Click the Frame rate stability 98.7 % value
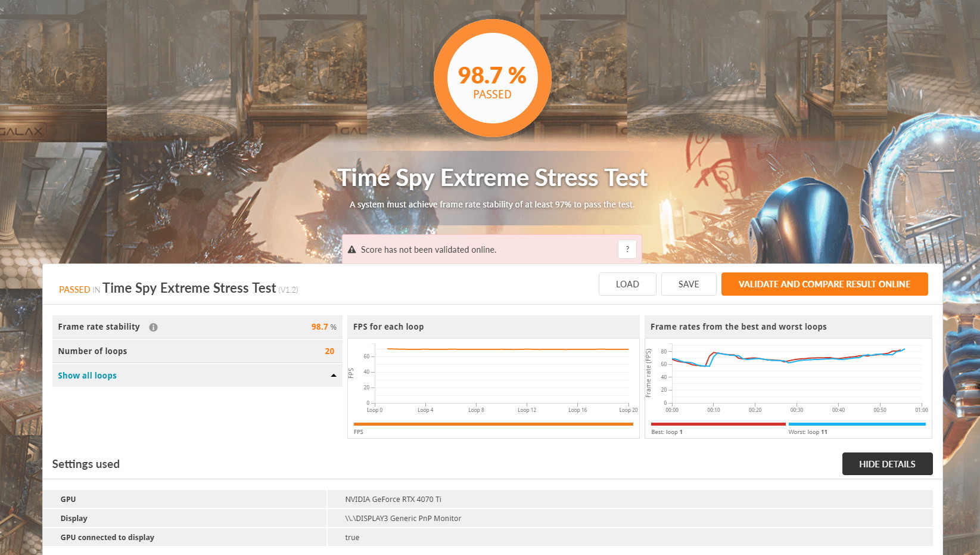The height and width of the screenshot is (555, 980). pos(323,327)
